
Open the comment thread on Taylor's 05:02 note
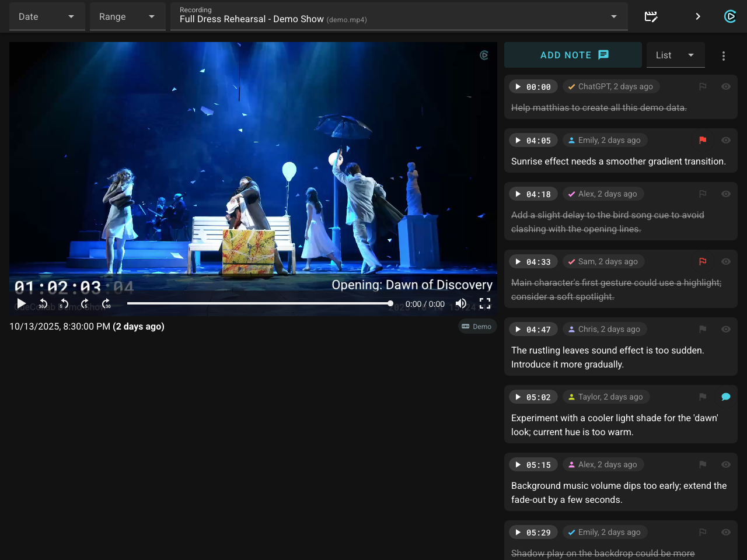(x=725, y=397)
